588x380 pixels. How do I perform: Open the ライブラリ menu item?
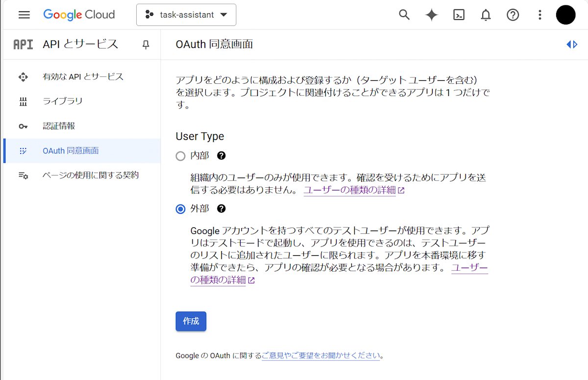(x=81, y=101)
